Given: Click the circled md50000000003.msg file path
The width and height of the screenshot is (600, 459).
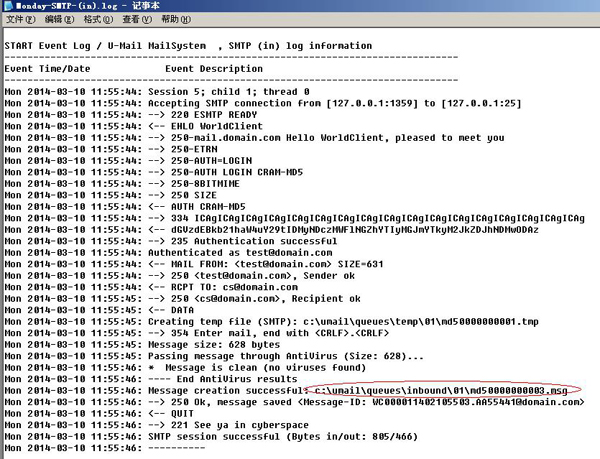Looking at the screenshot, I should 442,389.
